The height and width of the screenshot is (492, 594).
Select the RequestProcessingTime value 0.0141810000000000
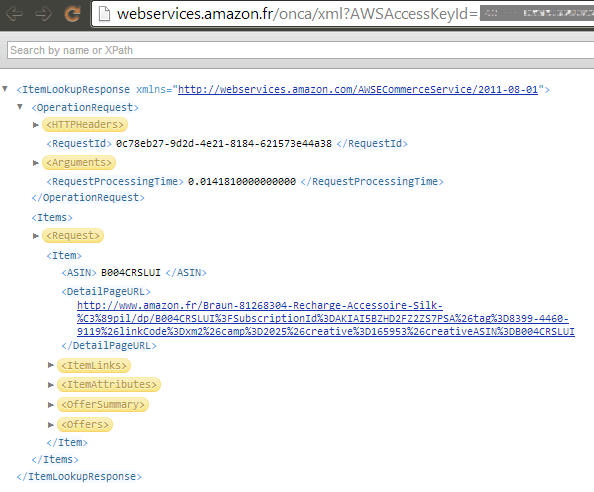pos(242,181)
